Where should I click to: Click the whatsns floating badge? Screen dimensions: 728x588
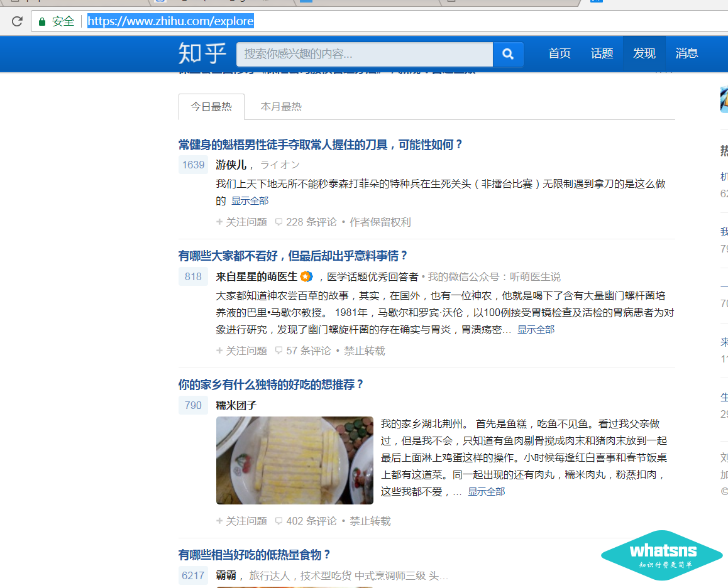tap(662, 555)
